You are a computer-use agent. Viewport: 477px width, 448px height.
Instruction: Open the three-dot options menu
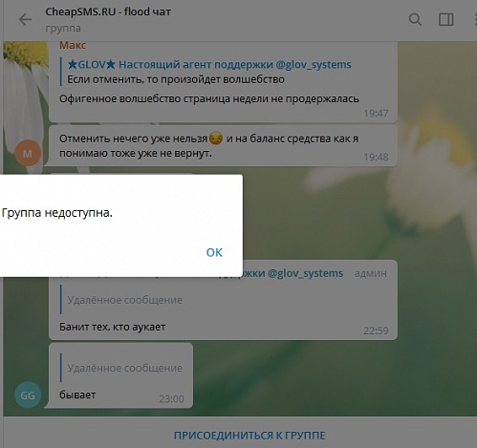(475, 20)
